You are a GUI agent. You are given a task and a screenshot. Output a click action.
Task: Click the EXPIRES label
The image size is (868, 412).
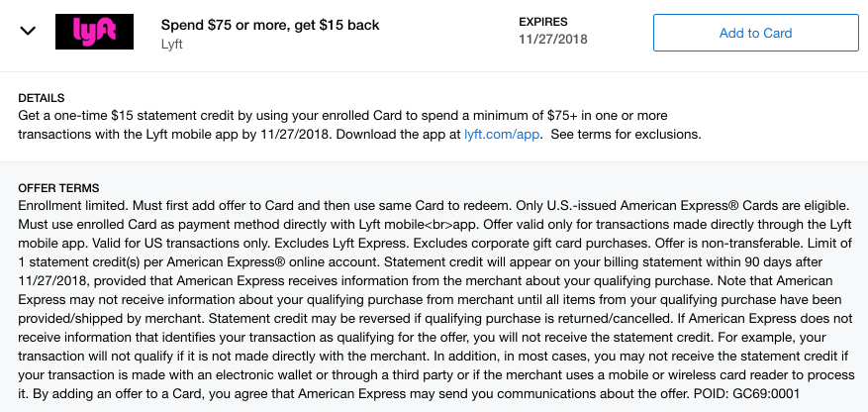click(x=544, y=22)
